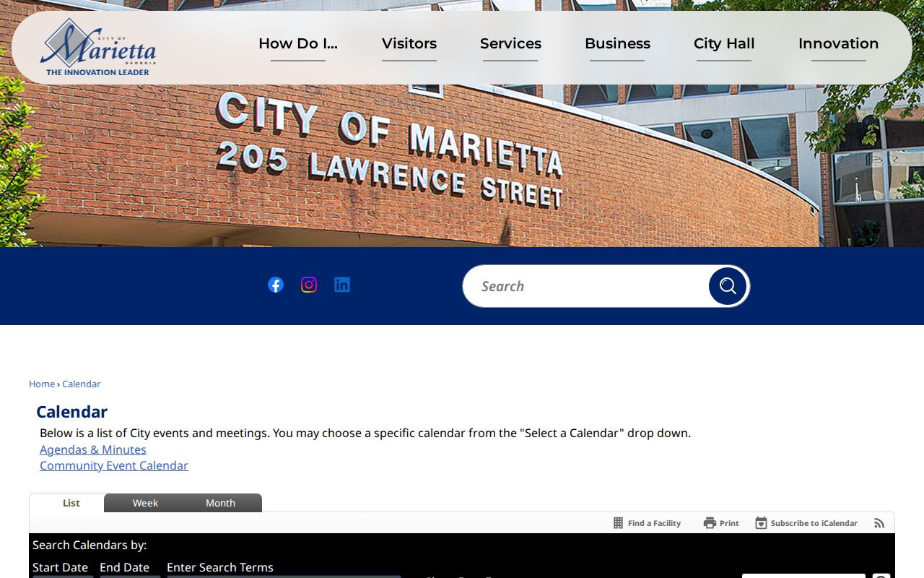Click the Calendar breadcrumb link
This screenshot has height=578, width=924.
coord(81,384)
